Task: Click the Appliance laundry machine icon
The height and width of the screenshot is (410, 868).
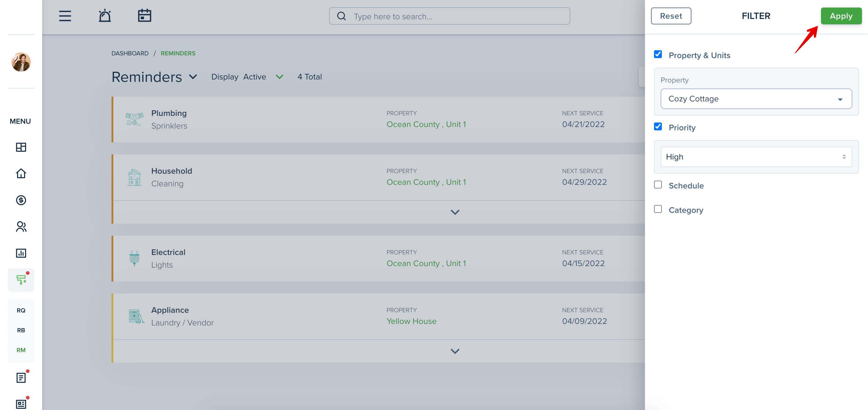Action: point(136,316)
